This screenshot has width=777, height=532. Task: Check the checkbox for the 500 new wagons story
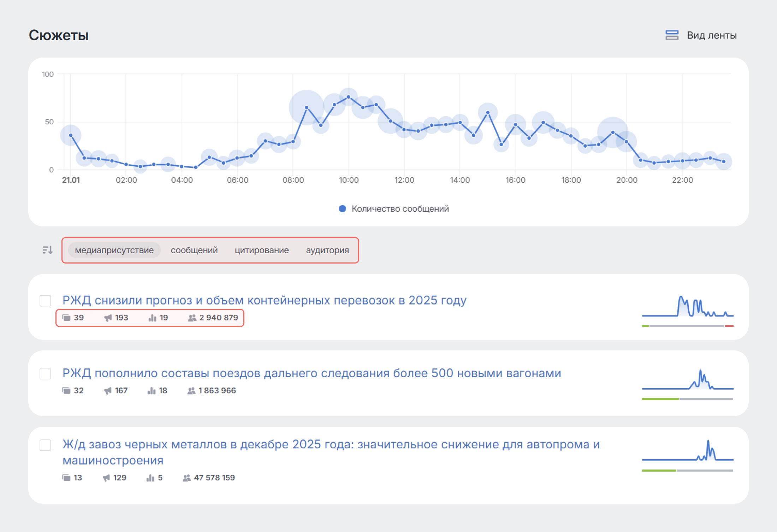click(45, 373)
